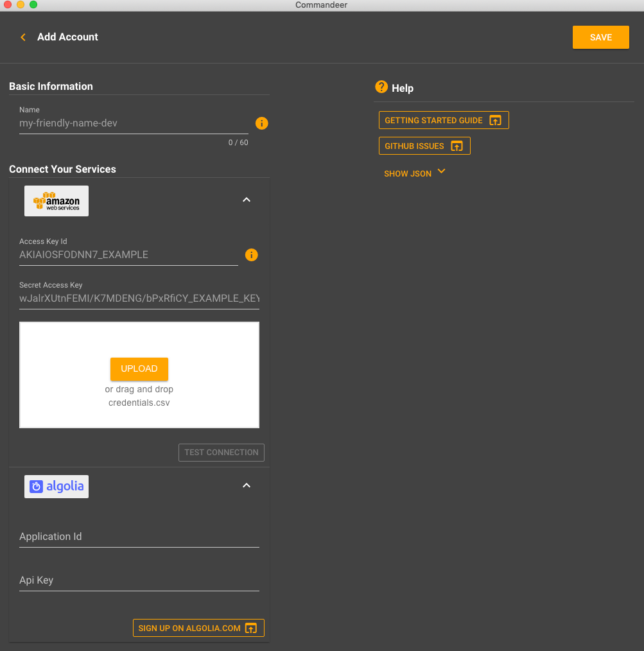The image size is (644, 651).
Task: Click the back arrow next to Add Account
Action: 23,37
